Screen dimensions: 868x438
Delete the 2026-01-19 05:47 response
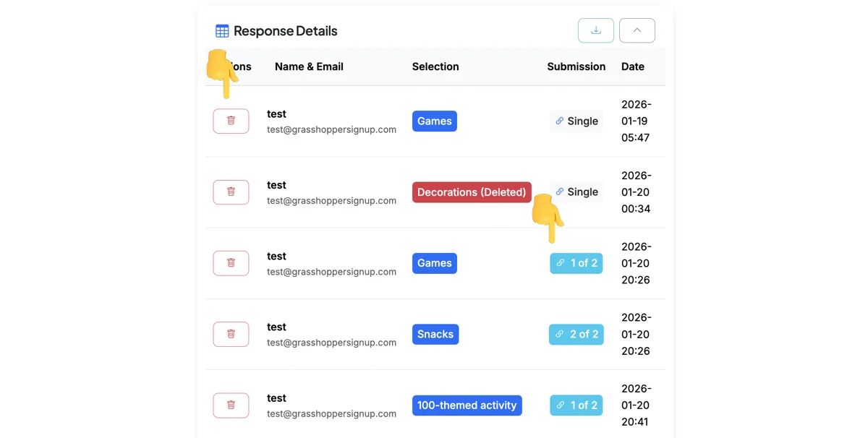[x=231, y=121]
